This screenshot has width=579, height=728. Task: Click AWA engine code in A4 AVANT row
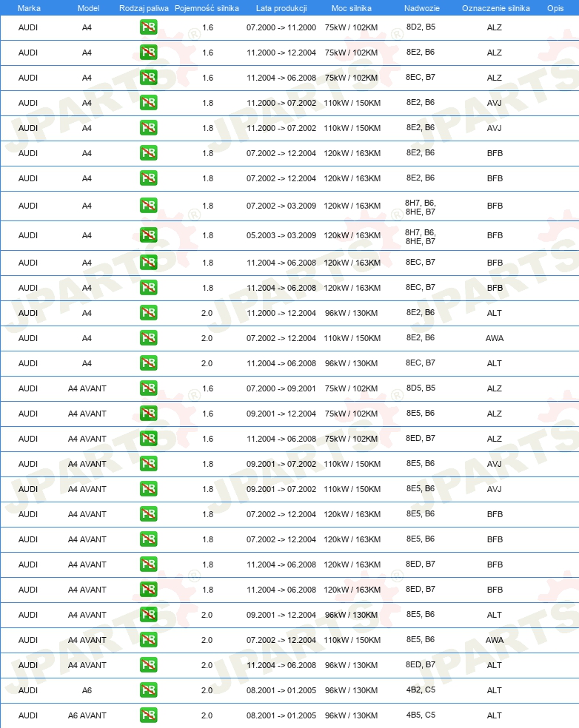pos(495,640)
